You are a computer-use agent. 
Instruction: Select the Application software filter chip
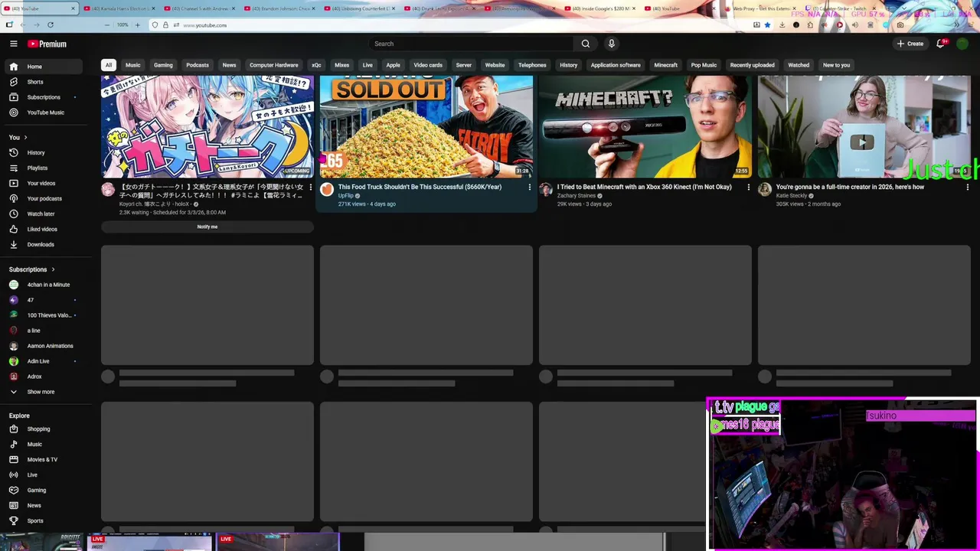(x=616, y=65)
